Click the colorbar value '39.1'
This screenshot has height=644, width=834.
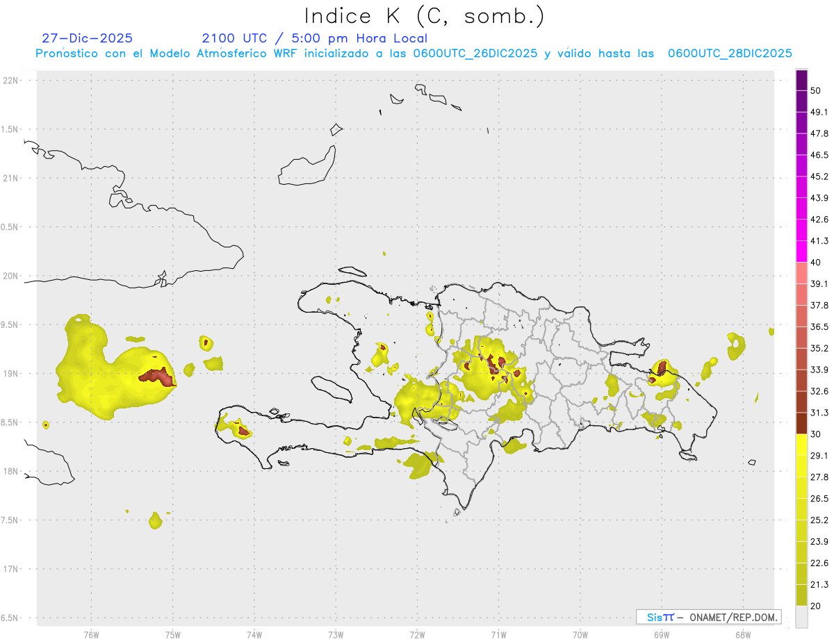[x=819, y=283]
